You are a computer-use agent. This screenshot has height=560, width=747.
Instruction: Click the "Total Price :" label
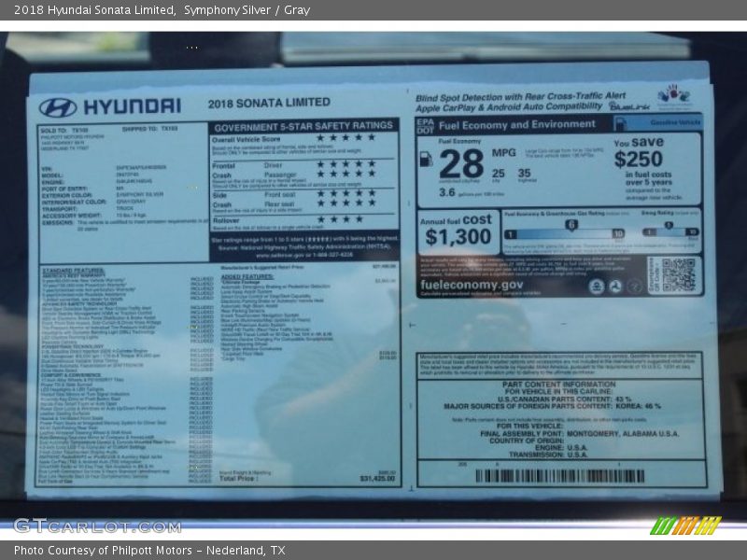tap(239, 478)
